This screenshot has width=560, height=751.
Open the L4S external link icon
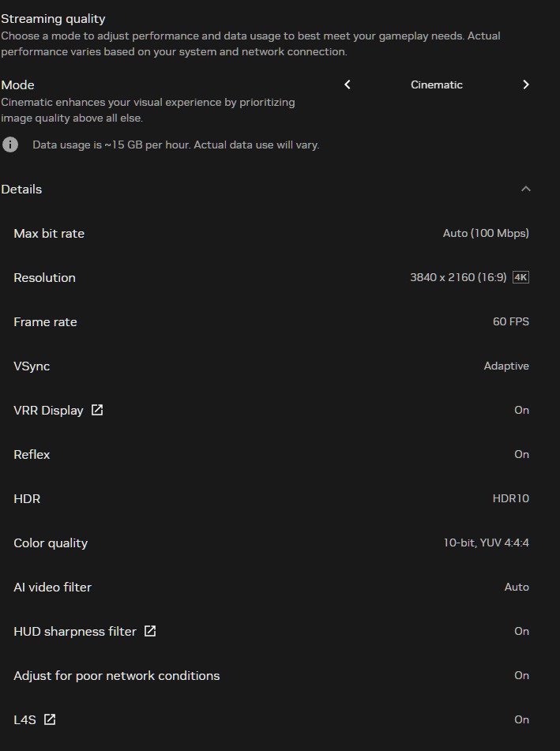click(x=49, y=719)
